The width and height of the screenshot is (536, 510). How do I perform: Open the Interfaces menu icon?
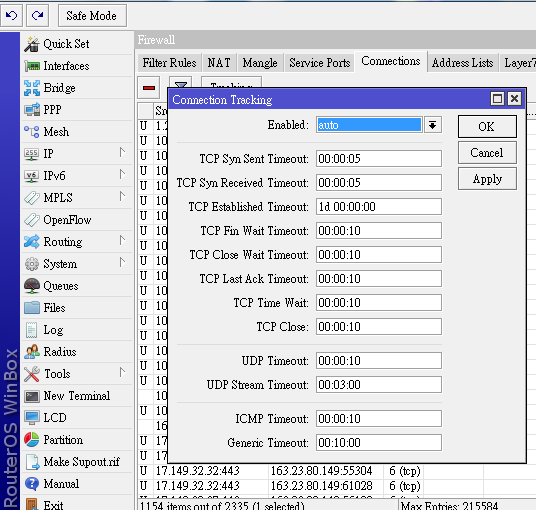[32, 66]
